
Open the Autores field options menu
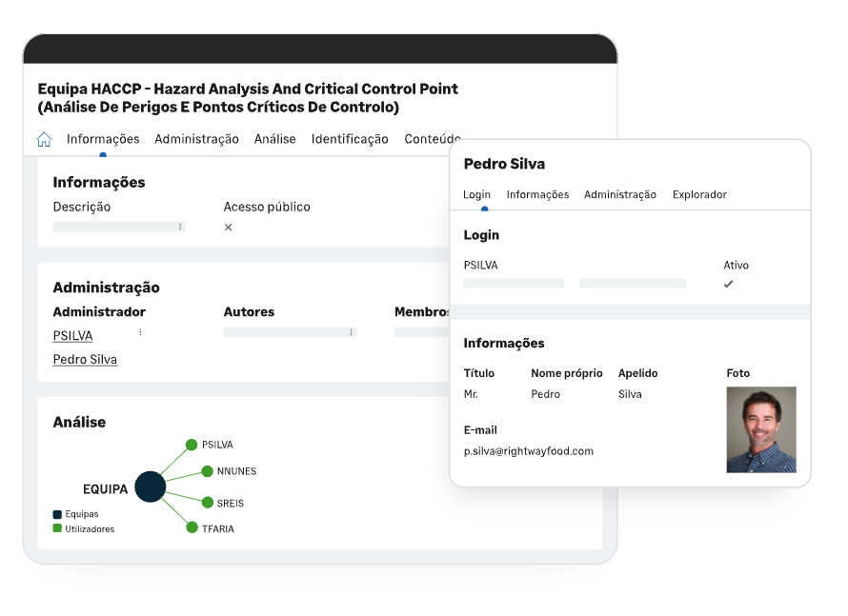click(351, 332)
